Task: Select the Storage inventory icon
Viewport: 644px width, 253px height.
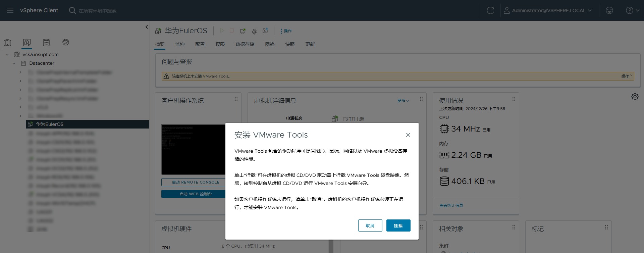Action: point(46,43)
